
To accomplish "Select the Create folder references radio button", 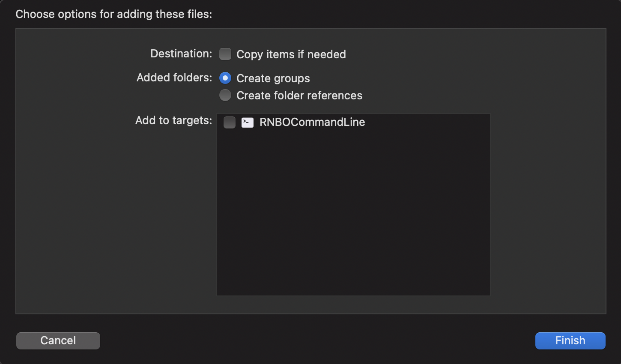I will click(225, 95).
